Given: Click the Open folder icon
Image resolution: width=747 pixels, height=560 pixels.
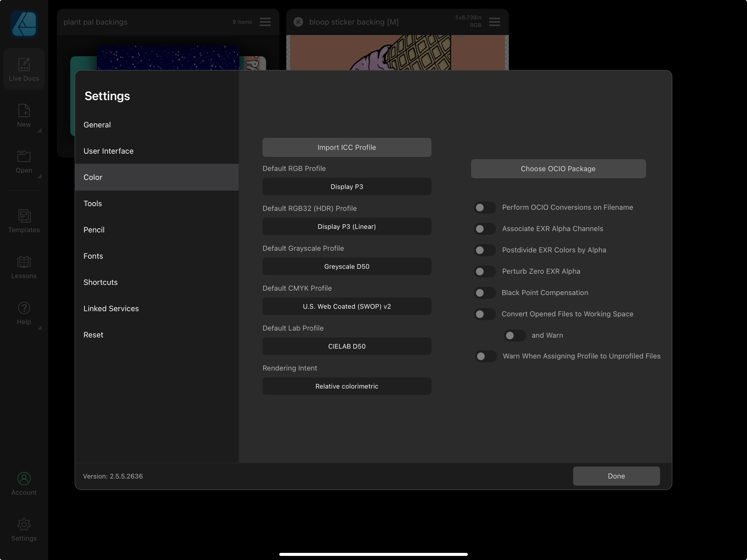Looking at the screenshot, I should [x=24, y=157].
